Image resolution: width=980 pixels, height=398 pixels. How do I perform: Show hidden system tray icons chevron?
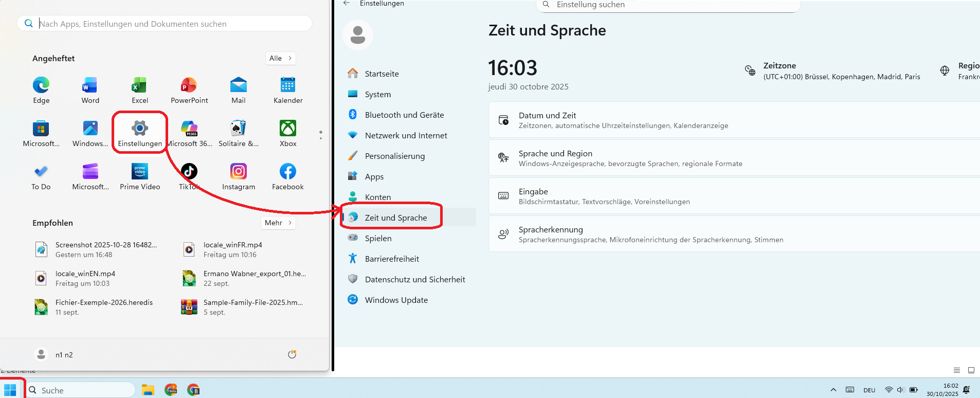point(833,390)
